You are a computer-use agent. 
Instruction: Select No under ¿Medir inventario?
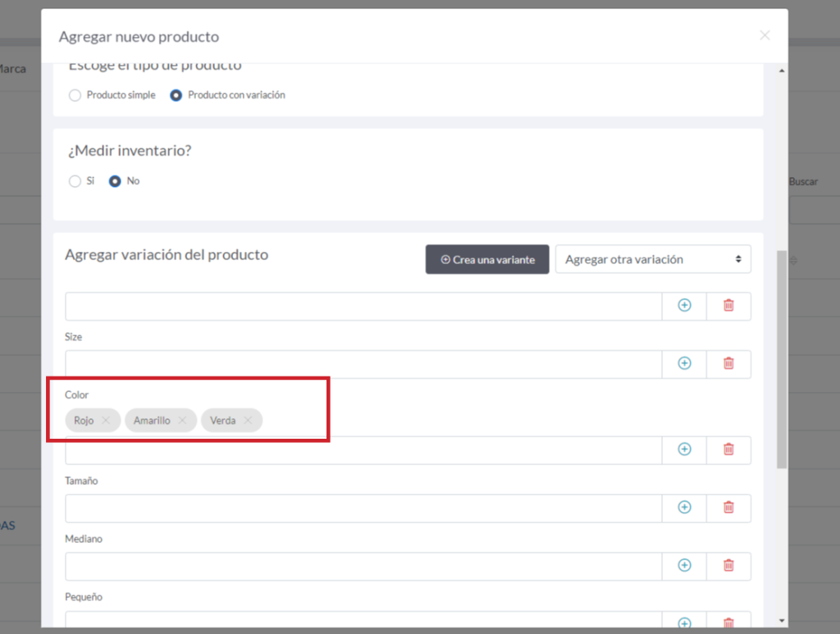(x=116, y=181)
